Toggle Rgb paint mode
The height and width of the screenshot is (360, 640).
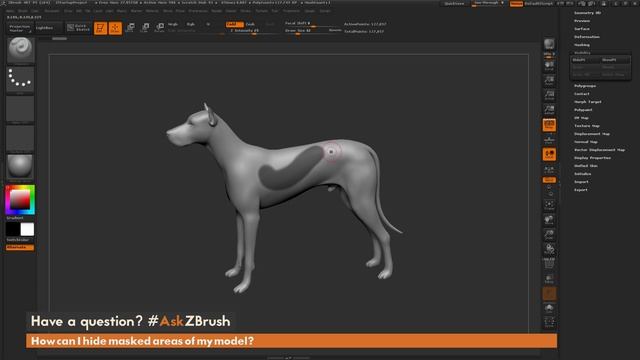tap(191, 24)
